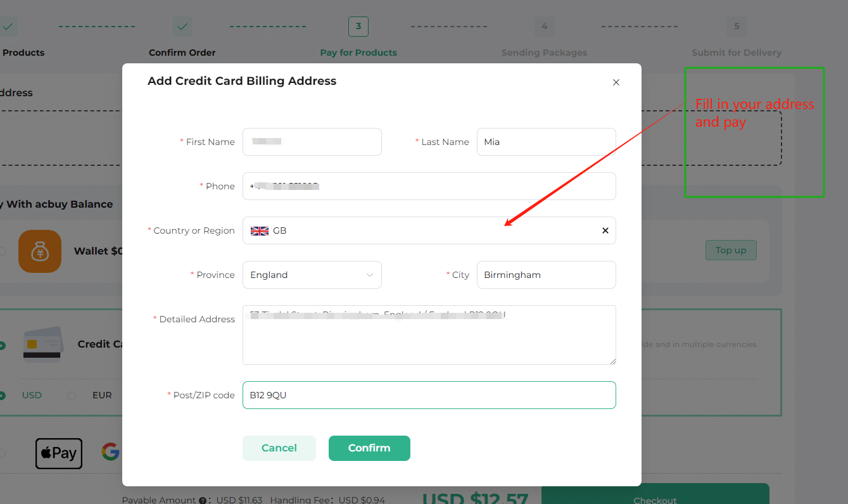
Task: Click the credit card icon
Action: pyautogui.click(x=42, y=344)
